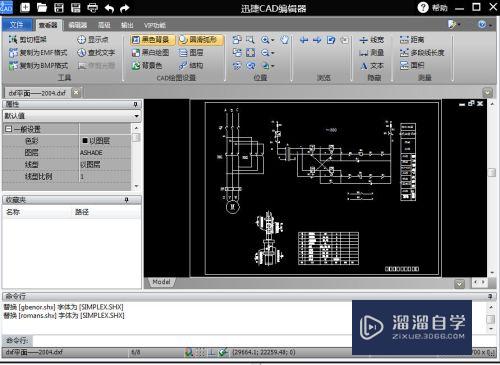Open the zoom in dropdown arrow

(x=273, y=40)
